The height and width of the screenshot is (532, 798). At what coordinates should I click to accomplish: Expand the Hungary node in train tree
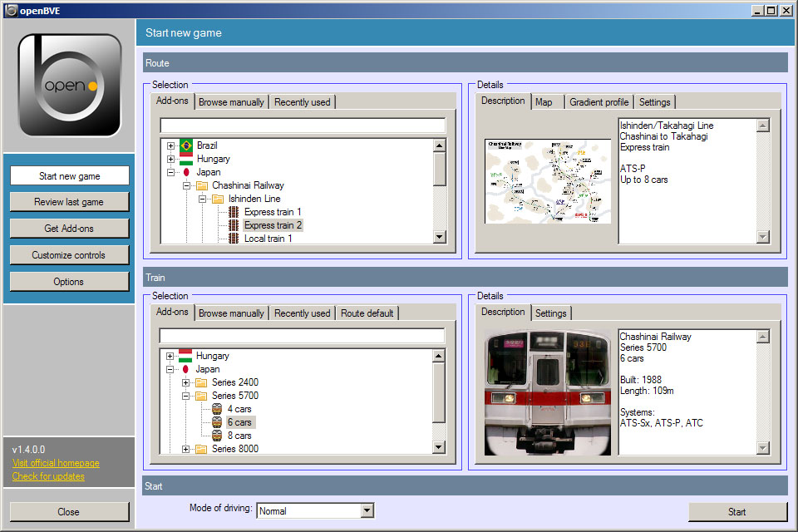(x=170, y=356)
